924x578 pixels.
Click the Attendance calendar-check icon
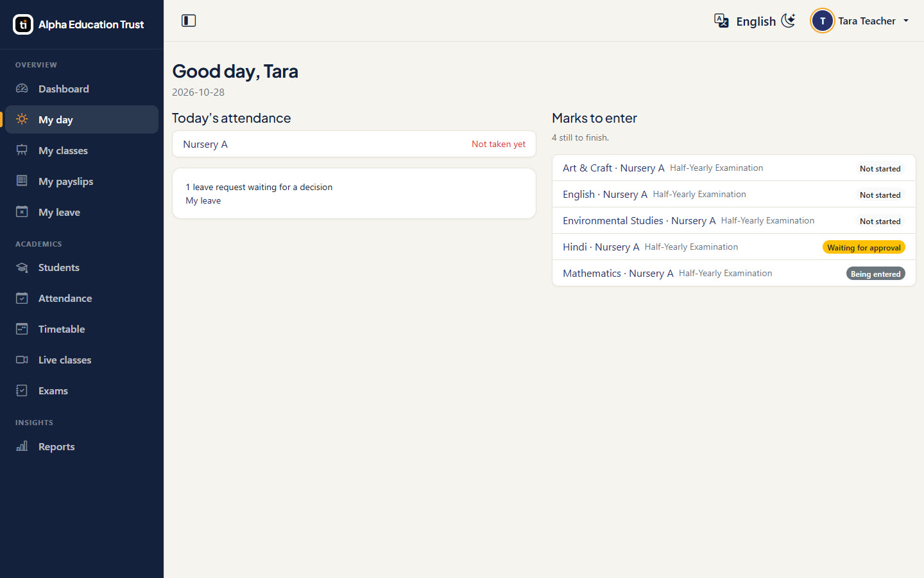(x=22, y=298)
